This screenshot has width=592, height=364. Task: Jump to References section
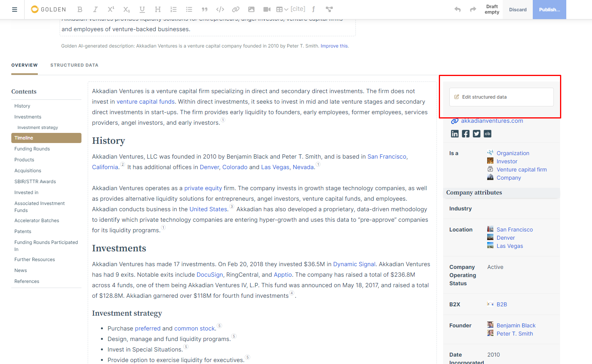point(27,281)
